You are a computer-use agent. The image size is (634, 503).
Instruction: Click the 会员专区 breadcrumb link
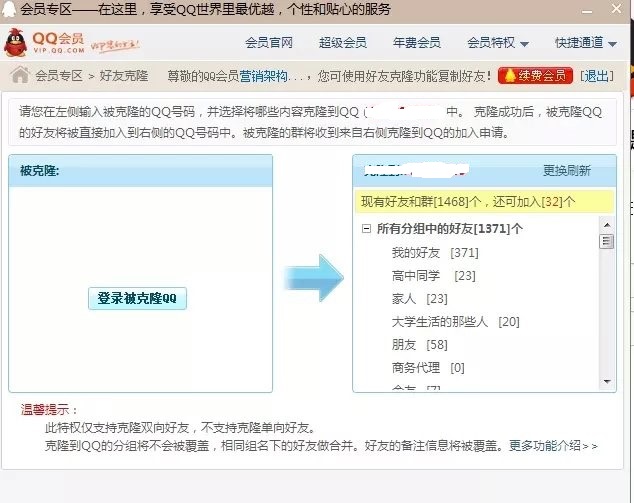59,76
